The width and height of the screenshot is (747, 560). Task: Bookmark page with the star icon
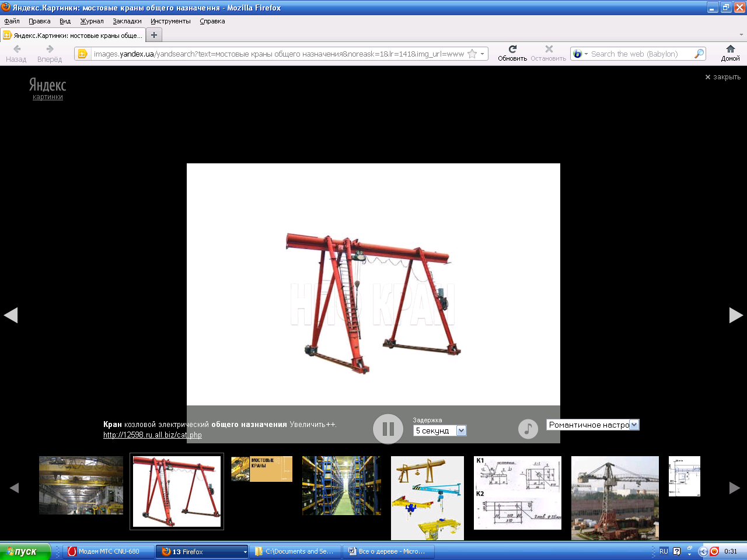[472, 54]
